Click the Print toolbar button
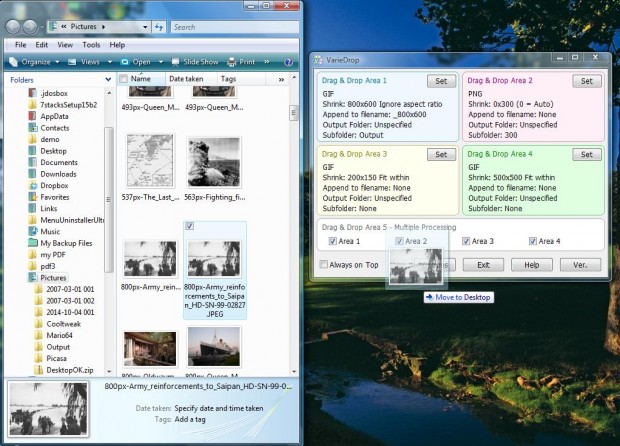 coord(241,62)
